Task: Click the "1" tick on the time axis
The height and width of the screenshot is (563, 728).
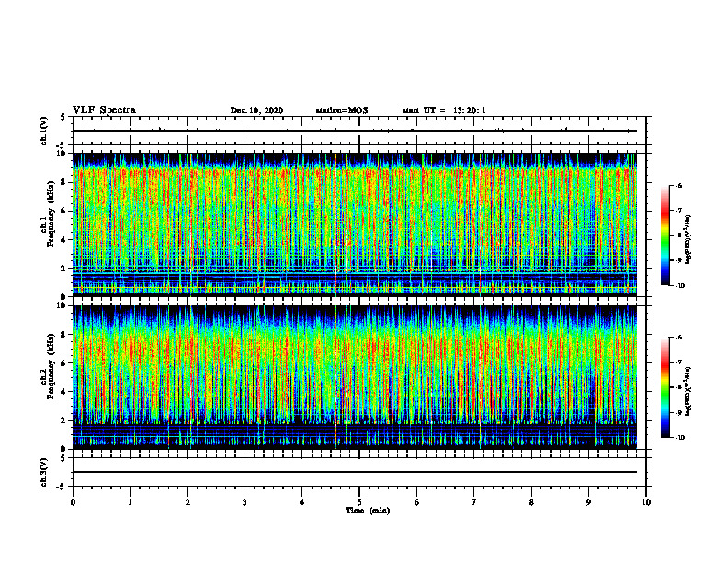Action: pyautogui.click(x=130, y=502)
